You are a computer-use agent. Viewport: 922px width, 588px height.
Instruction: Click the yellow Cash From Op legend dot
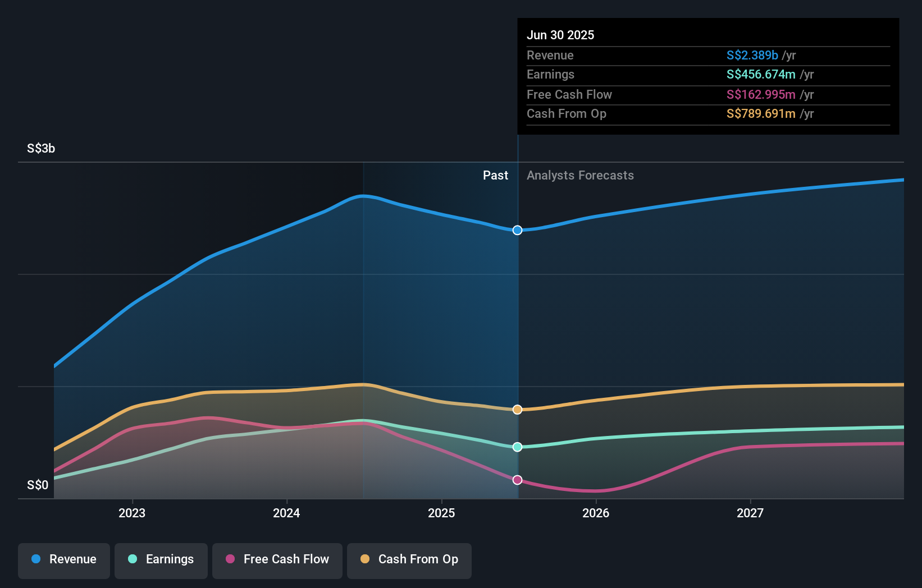(x=366, y=559)
